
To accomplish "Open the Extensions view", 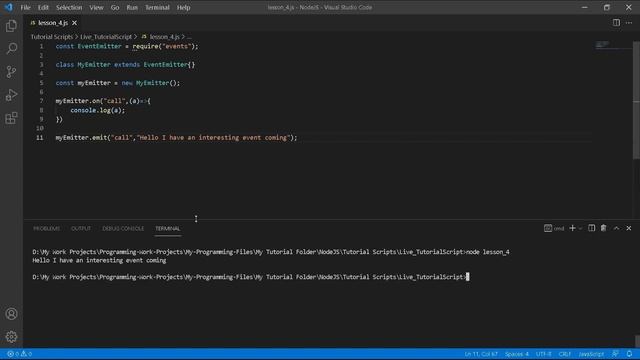I will coord(11,118).
